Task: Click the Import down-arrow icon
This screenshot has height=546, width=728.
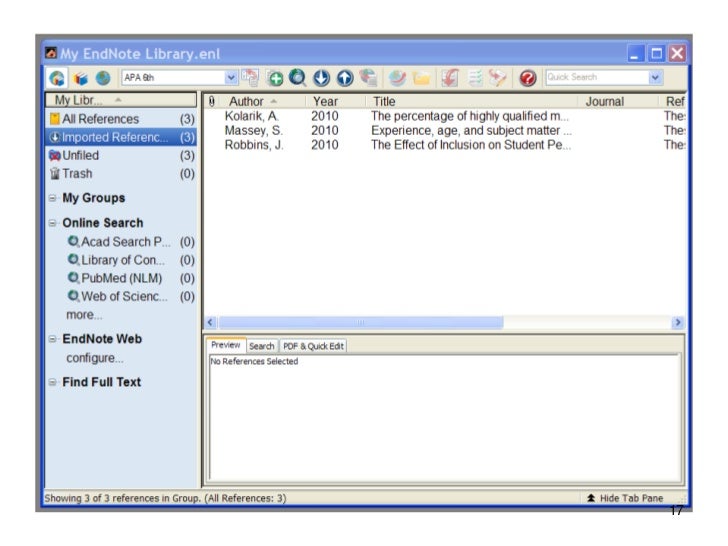Action: click(321, 78)
